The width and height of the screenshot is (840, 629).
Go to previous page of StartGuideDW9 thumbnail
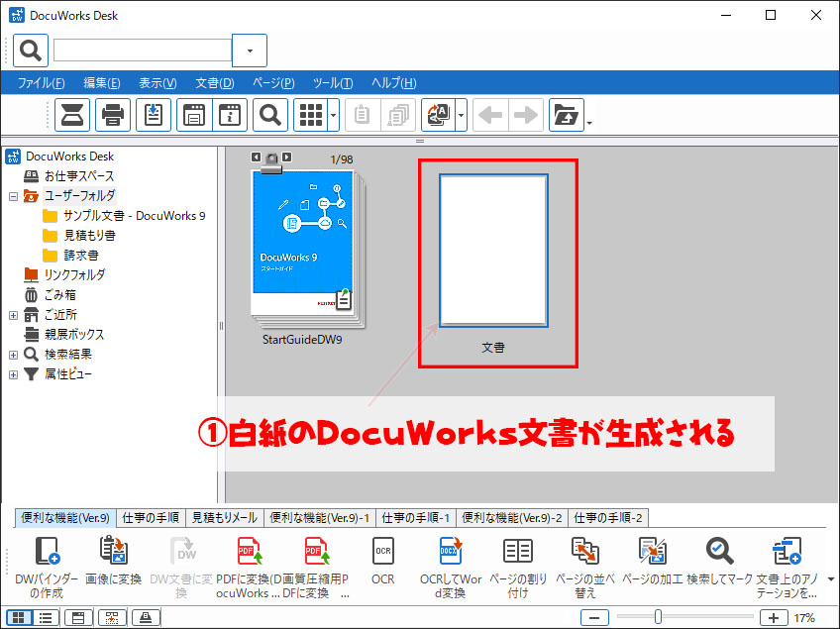pos(257,157)
